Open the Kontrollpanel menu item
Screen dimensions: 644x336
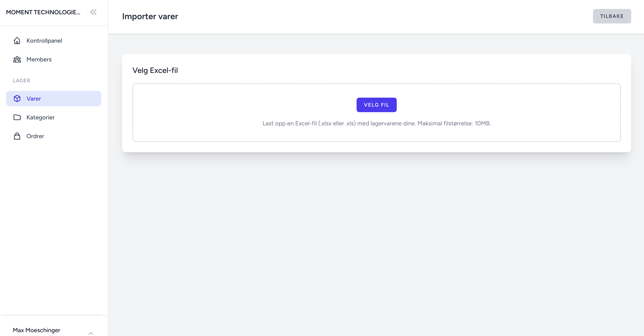[x=44, y=41]
